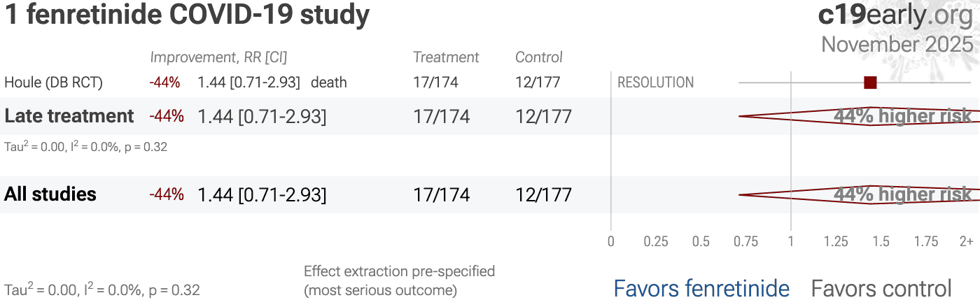Viewport: 980px width, 300px height.
Task: Click the Favors fenretinide label
Action: tap(701, 288)
